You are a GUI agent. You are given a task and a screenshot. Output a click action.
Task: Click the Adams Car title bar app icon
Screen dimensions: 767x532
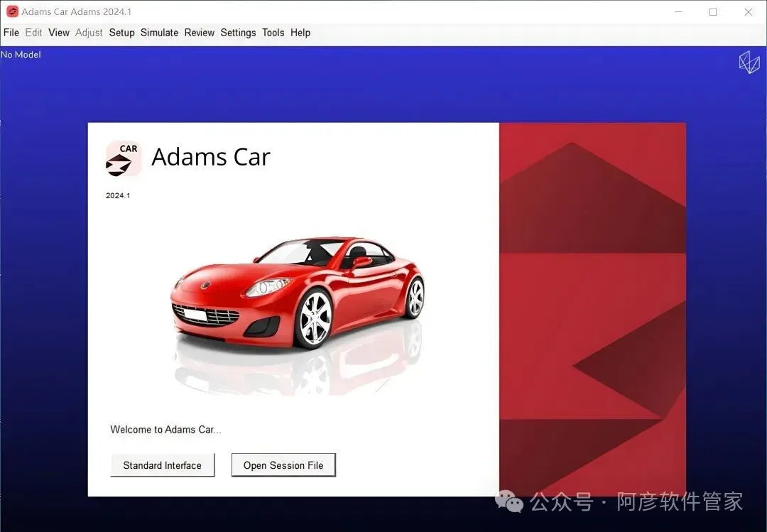[x=12, y=12]
